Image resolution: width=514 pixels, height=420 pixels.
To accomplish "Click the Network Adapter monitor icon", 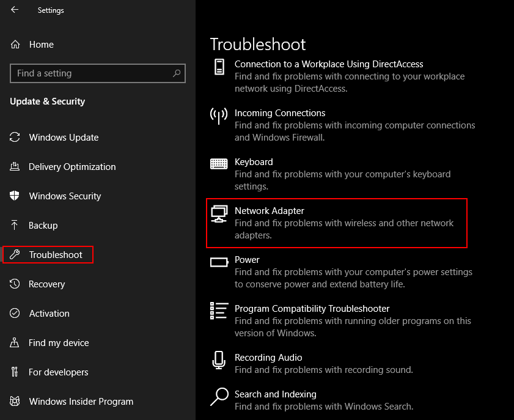I will click(x=219, y=214).
